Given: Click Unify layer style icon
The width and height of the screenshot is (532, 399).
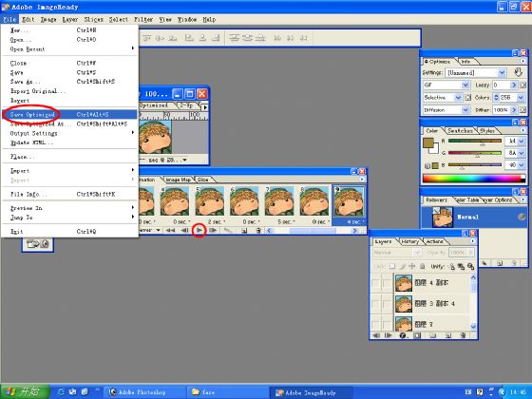Looking at the screenshot, I should (470, 267).
